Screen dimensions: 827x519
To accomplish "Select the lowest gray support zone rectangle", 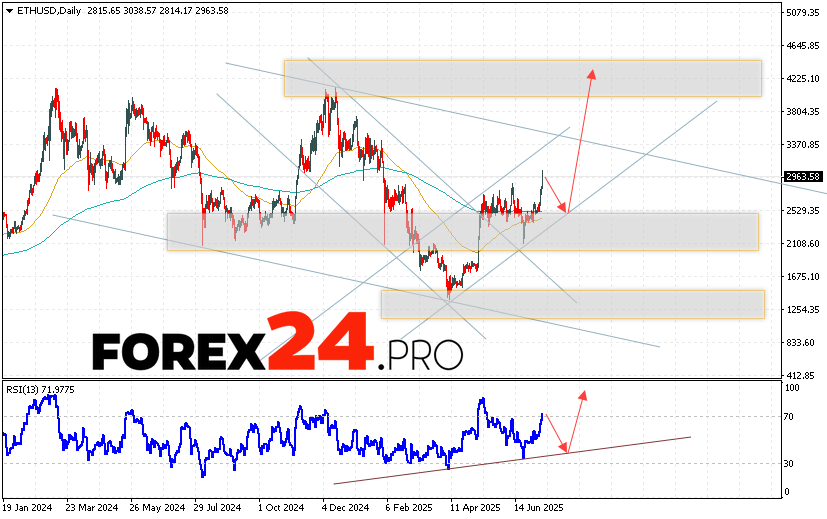I will pos(572,304).
